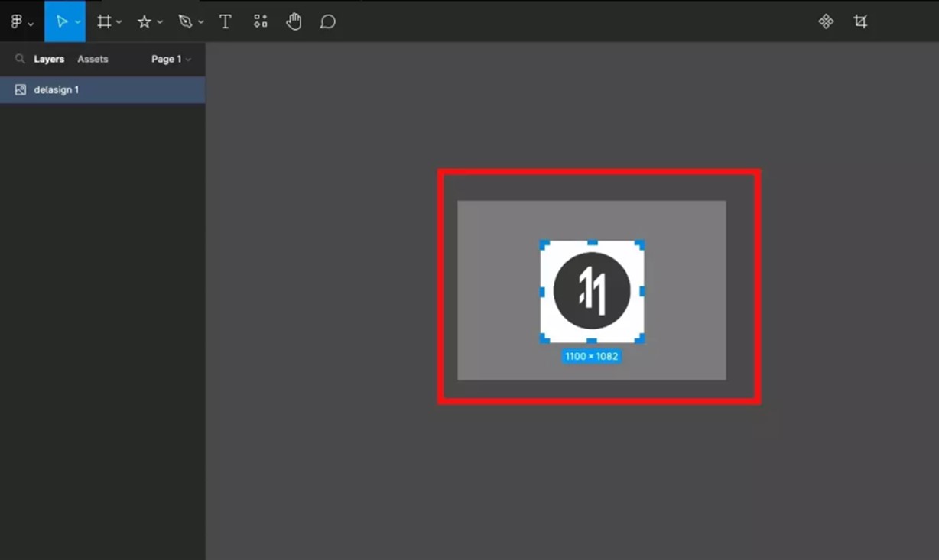This screenshot has height=560, width=939.
Task: Expand Pen tool dropdown chevron
Action: click(201, 23)
